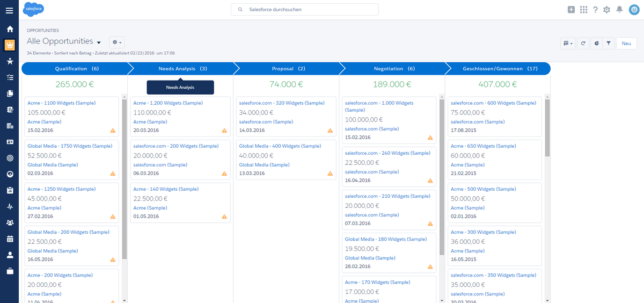The image size is (644, 303).
Task: Click the 189.000 € Negotiation total
Action: point(392,84)
